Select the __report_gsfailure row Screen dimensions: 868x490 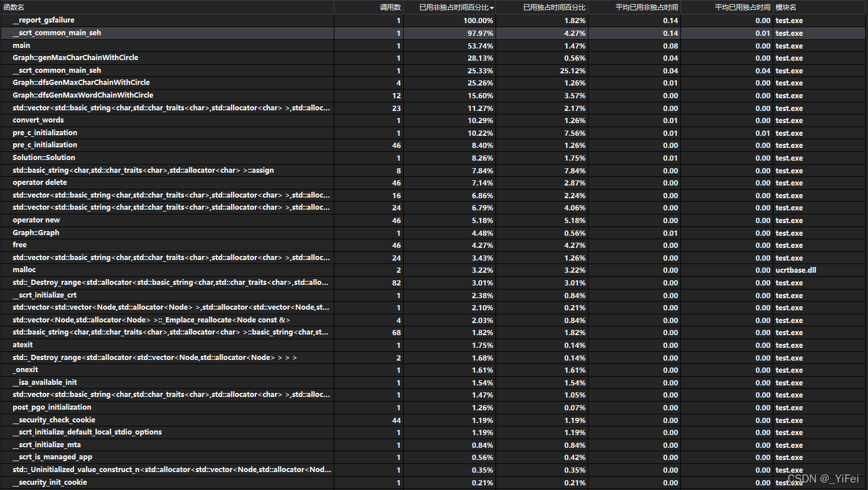click(x=434, y=20)
